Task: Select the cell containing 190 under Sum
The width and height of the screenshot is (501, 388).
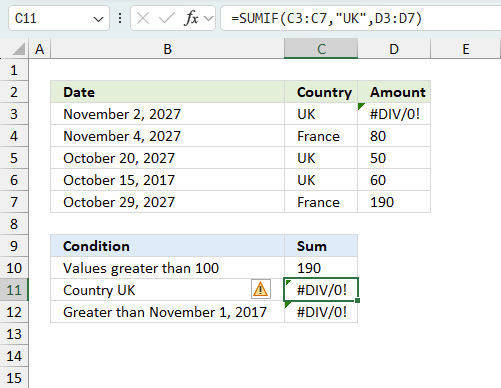Action: 321,268
